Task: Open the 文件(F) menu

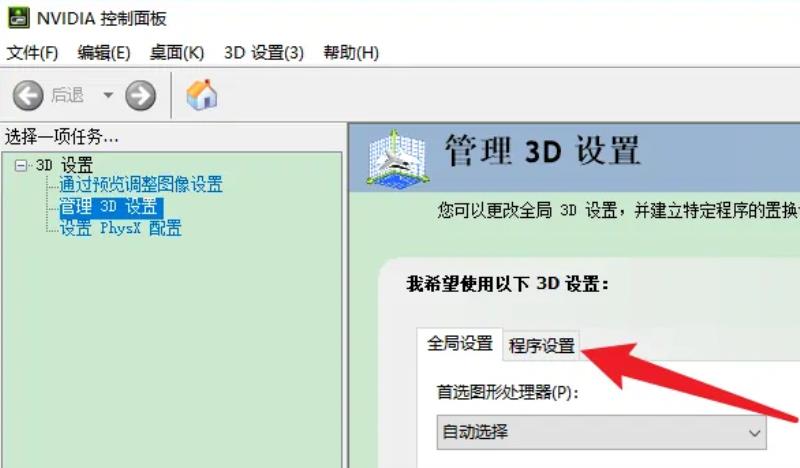Action: pos(32,53)
